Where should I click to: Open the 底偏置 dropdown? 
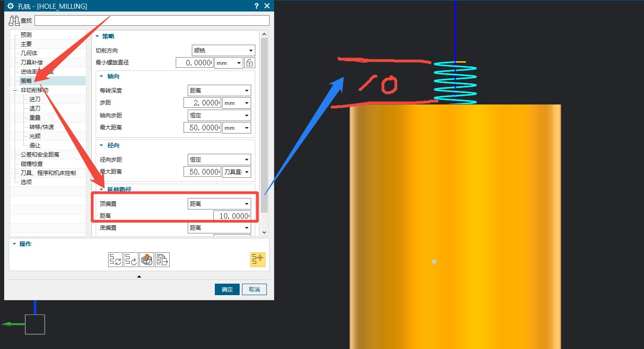pos(219,227)
